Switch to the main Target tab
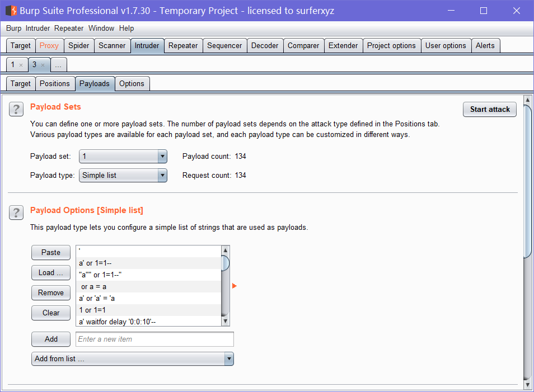 coord(21,46)
